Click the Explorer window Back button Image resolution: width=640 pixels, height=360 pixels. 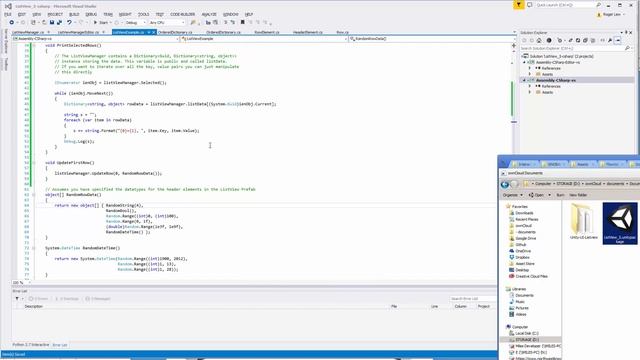click(504, 184)
